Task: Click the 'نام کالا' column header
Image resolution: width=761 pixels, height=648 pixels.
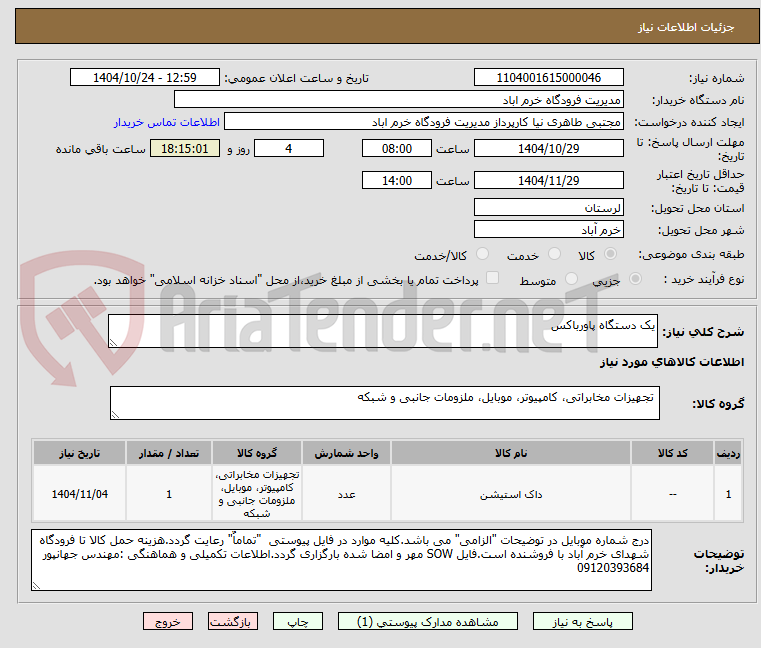Action: point(511,453)
